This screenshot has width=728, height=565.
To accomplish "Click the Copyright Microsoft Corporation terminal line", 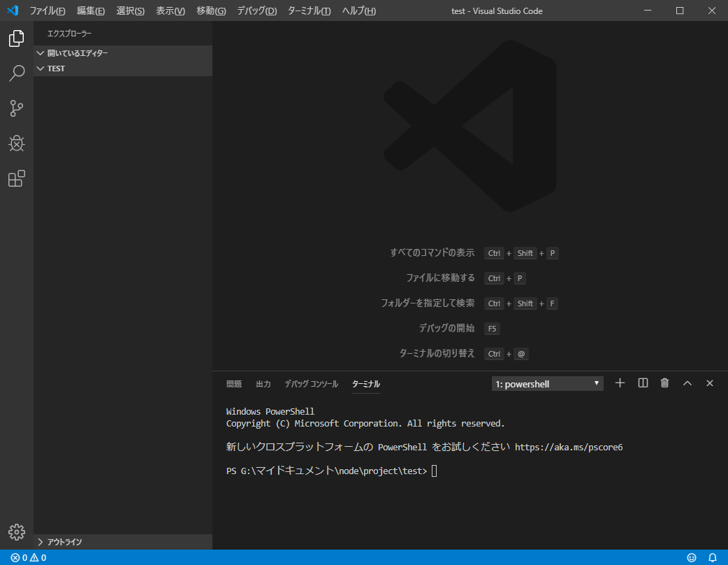I will click(365, 423).
